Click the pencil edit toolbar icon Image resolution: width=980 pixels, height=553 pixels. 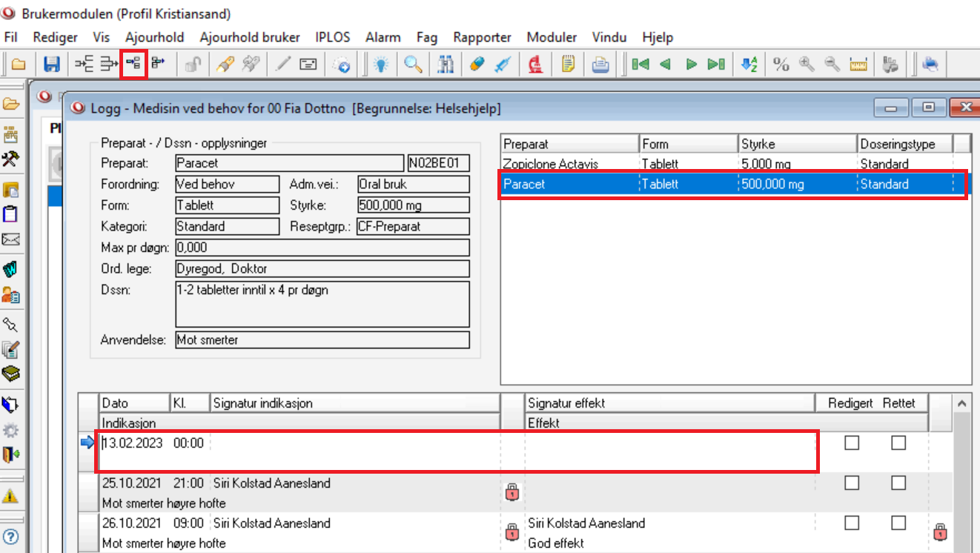click(x=282, y=64)
